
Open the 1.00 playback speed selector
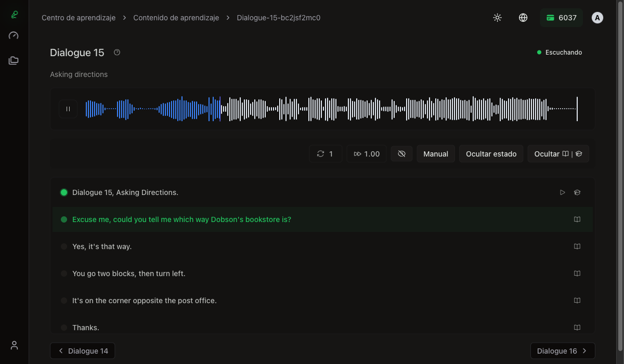[x=367, y=154]
